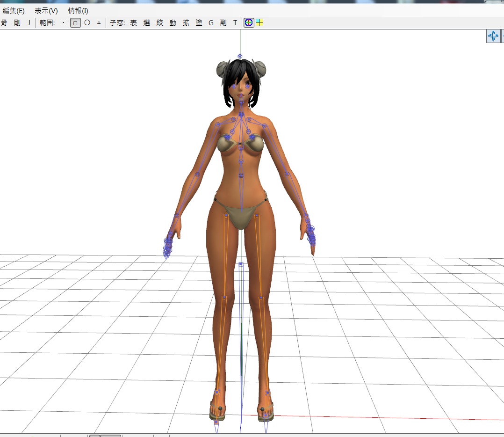Choose the circle range selection mode
This screenshot has height=437, width=504.
87,22
